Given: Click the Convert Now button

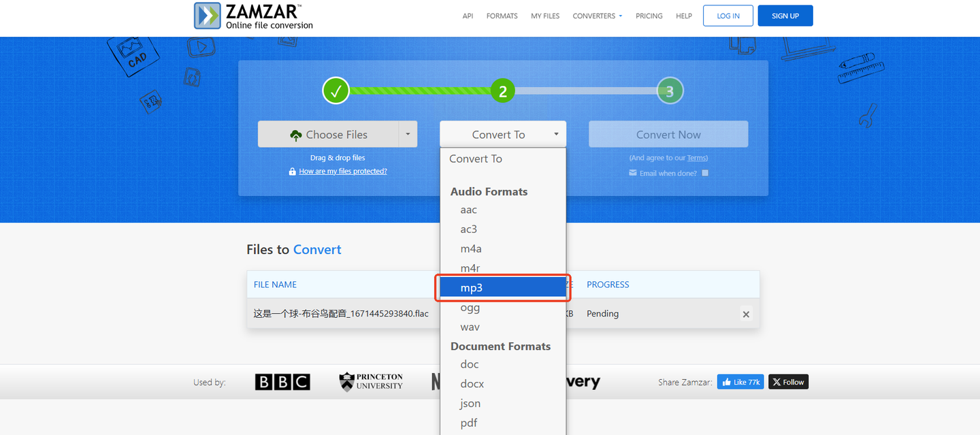Looking at the screenshot, I should (x=668, y=134).
